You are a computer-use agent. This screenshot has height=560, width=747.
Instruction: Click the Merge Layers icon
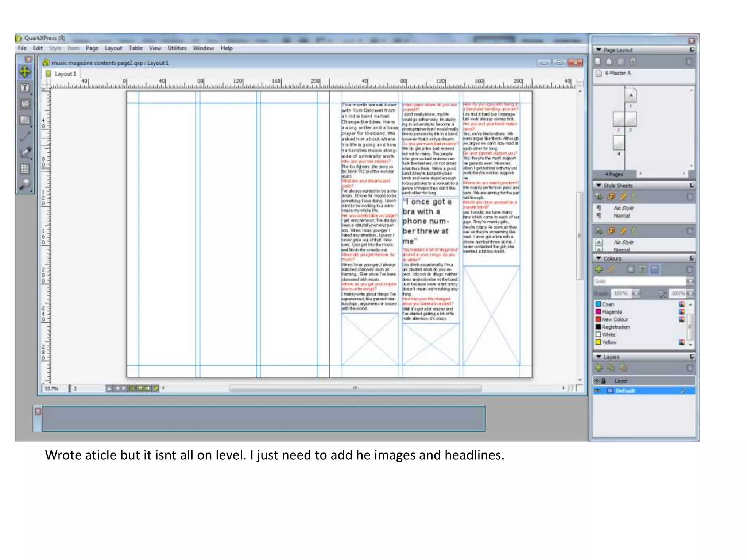pyautogui.click(x=623, y=368)
